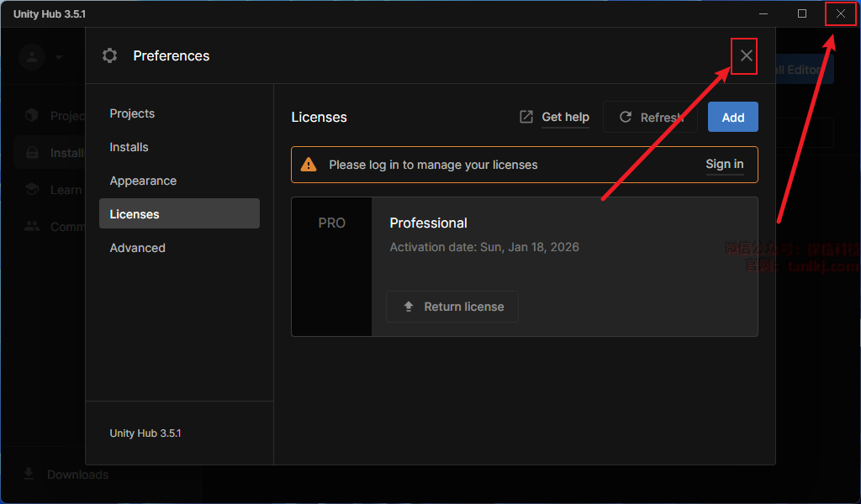Click the Sign in link
The image size is (861, 504).
pos(724,165)
